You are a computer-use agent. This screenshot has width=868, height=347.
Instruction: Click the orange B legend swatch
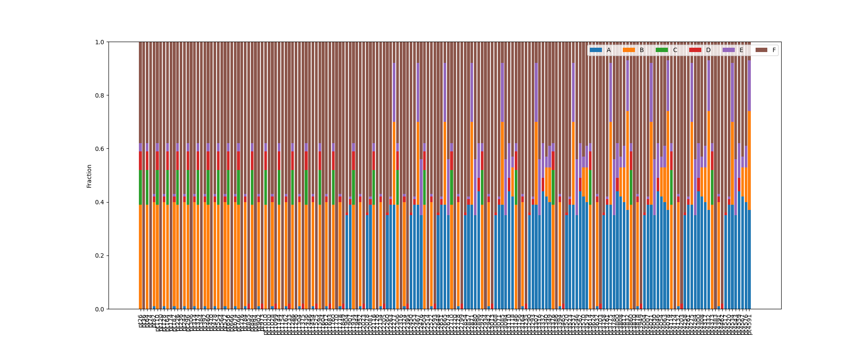(x=629, y=50)
